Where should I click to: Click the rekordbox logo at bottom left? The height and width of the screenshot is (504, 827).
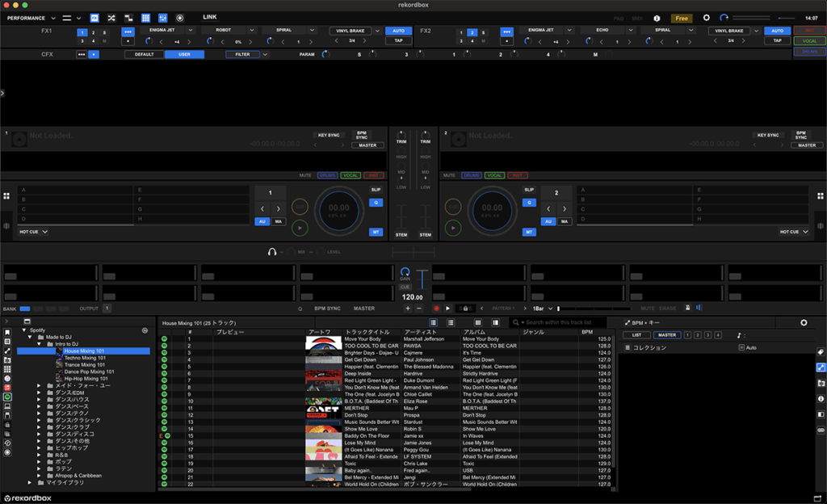click(x=28, y=498)
